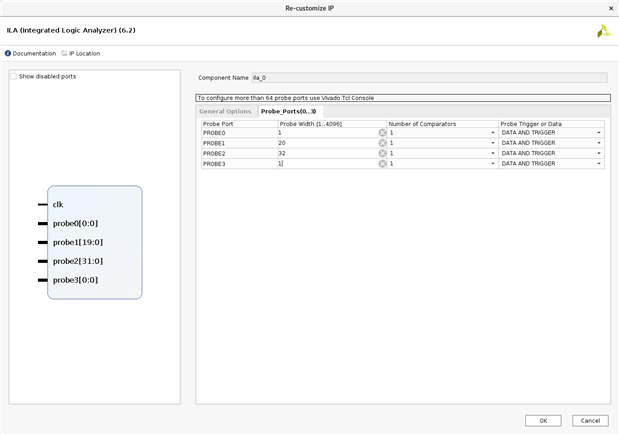Clear PROBE0 width with its X icon
Screen dimensions: 619x435
tap(382, 133)
